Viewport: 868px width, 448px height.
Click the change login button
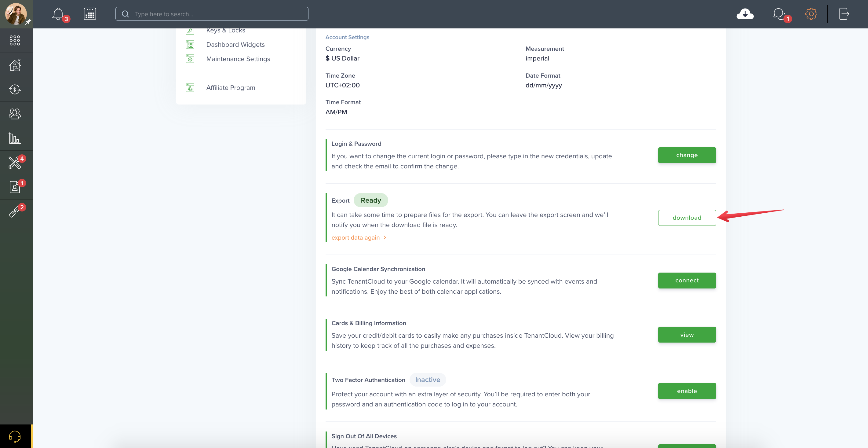687,155
